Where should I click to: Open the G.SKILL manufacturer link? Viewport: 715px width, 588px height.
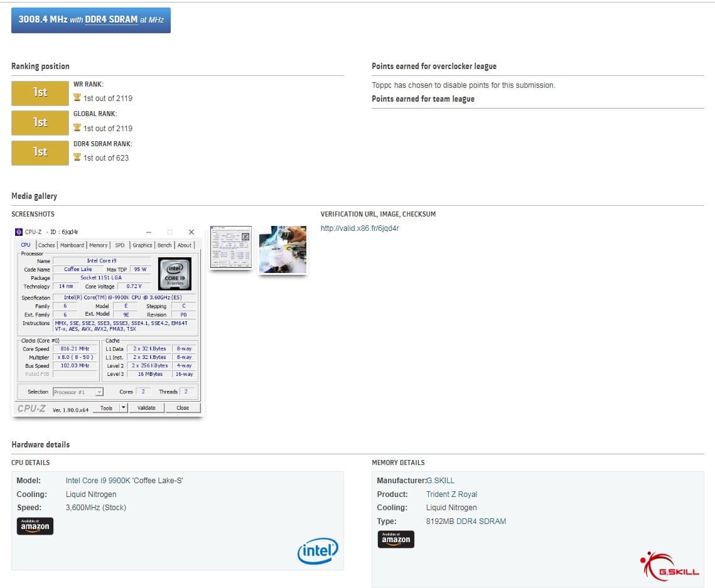coord(441,481)
